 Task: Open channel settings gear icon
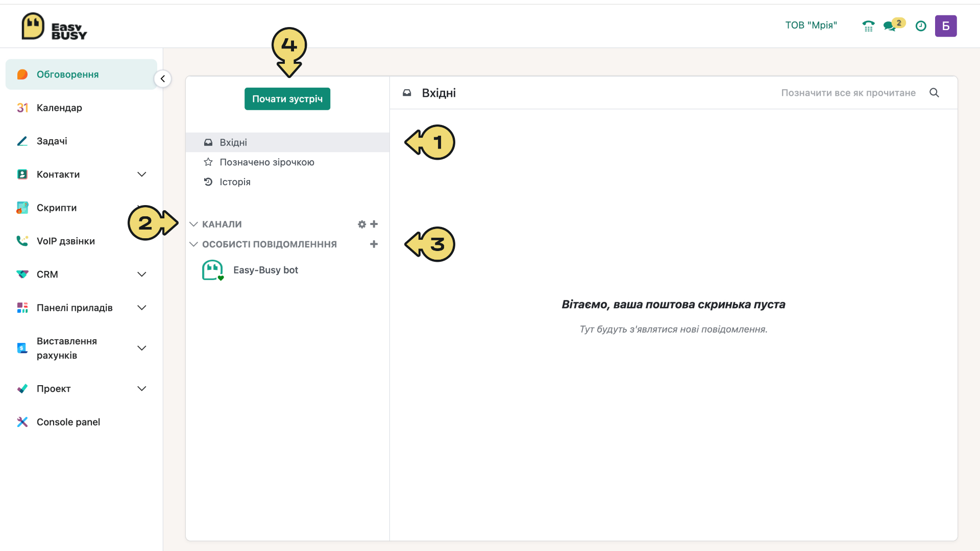tap(362, 224)
